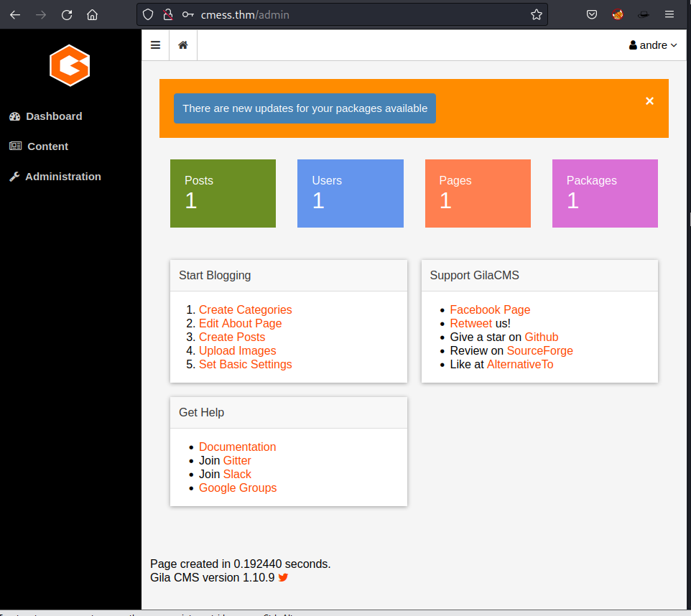
Task: Click the Gila CMS orange logo
Action: [70, 65]
